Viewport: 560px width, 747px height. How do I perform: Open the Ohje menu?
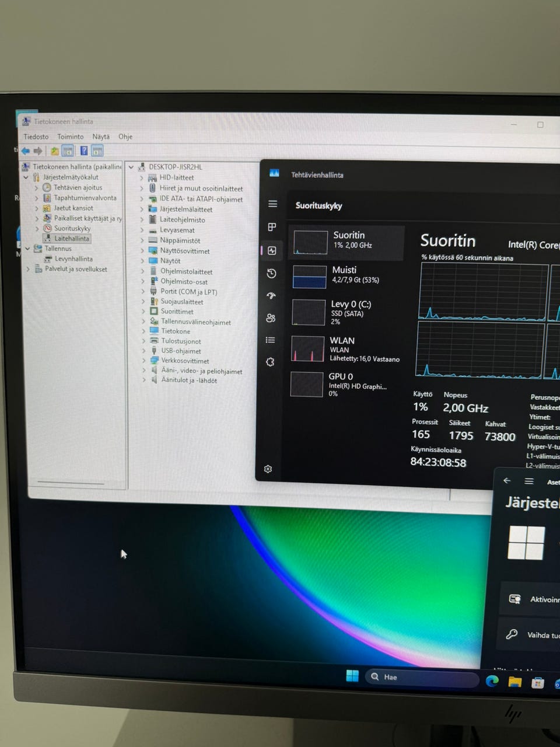tap(125, 137)
